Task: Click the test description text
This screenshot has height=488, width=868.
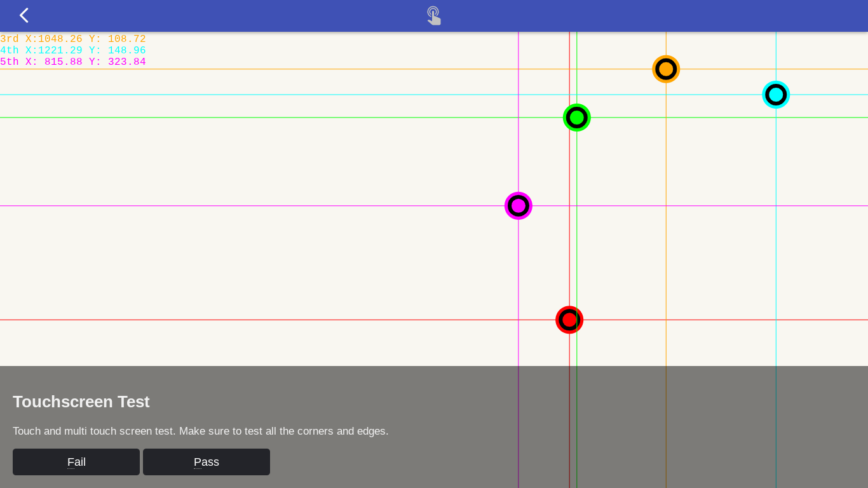Action: pos(200,431)
